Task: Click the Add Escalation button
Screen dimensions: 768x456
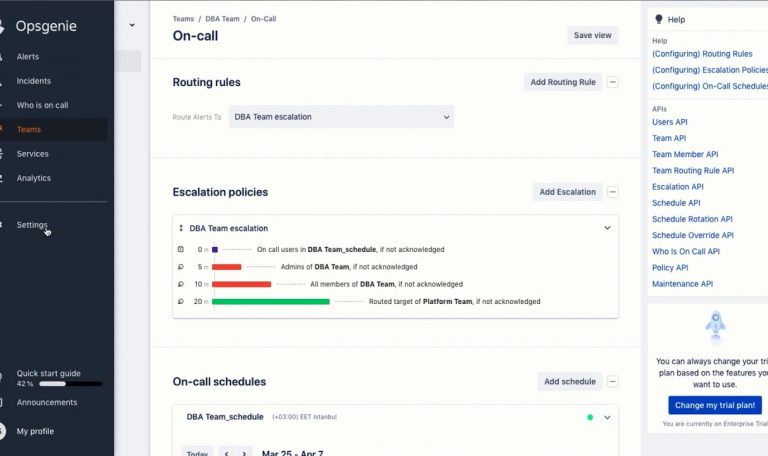Action: (567, 192)
